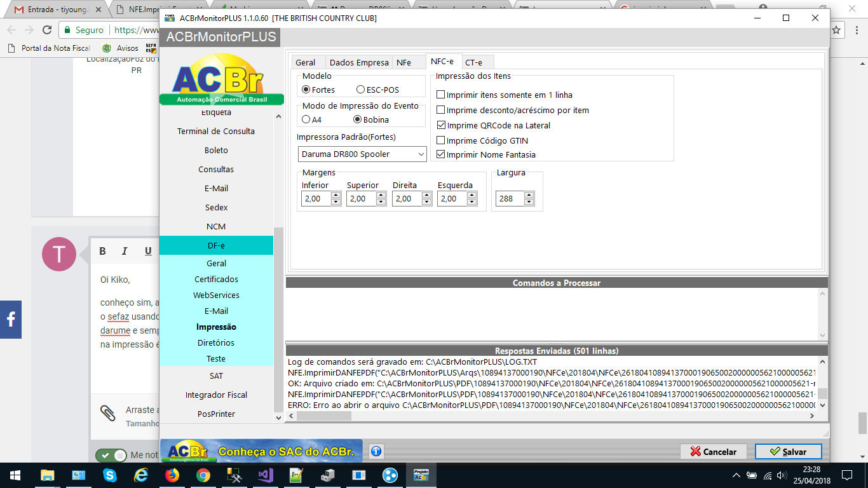Viewport: 868px width, 488px height.
Task: Open Visual Studio from the taskbar
Action: [x=266, y=475]
